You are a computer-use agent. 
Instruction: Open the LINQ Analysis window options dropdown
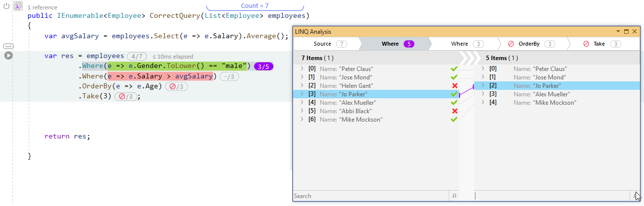coord(618,31)
